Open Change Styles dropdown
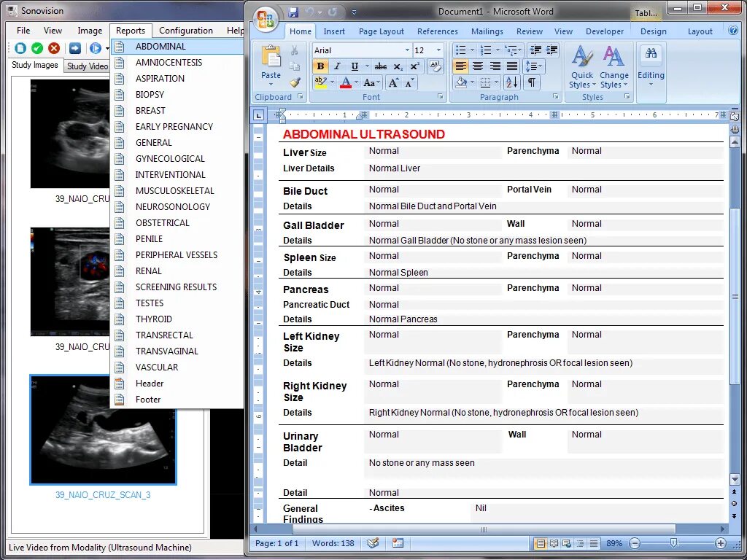 (614, 66)
